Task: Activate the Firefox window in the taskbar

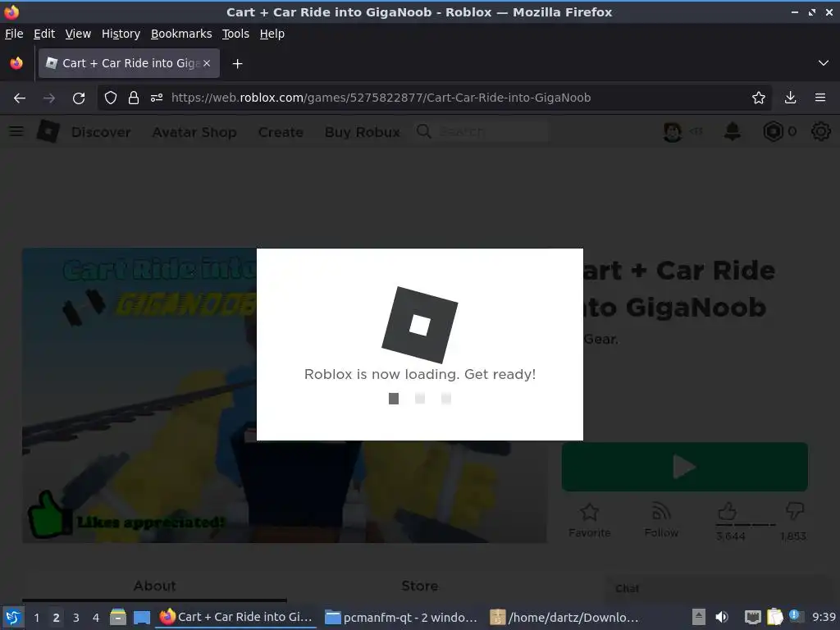Action: tap(235, 617)
